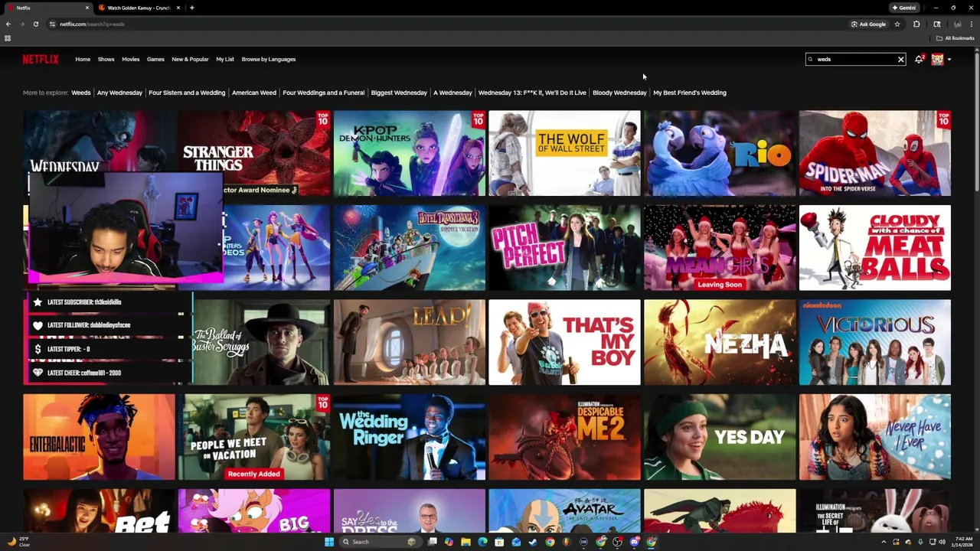Close the Watch Golden Kamuy tab
980x551 pixels.
tap(178, 8)
